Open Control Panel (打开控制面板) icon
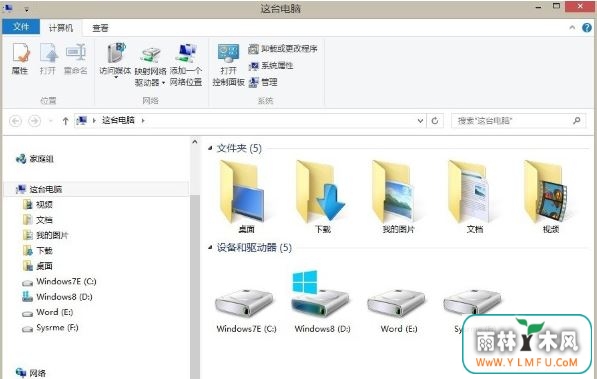The image size is (597, 379). (228, 65)
